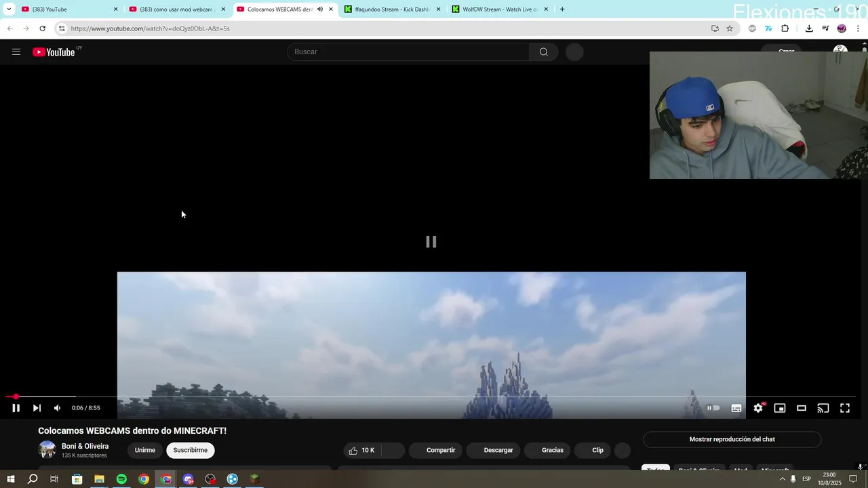
Task: Open Task View on taskbar
Action: pos(54,479)
